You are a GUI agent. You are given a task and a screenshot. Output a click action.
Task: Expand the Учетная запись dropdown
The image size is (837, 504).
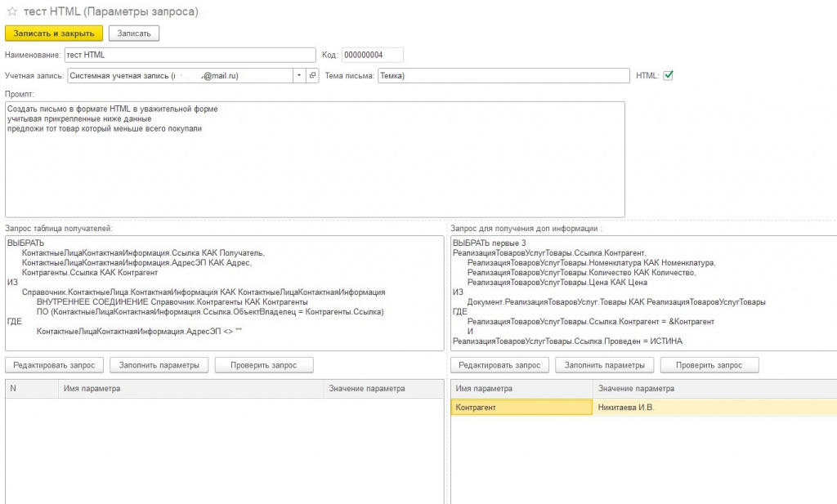299,76
